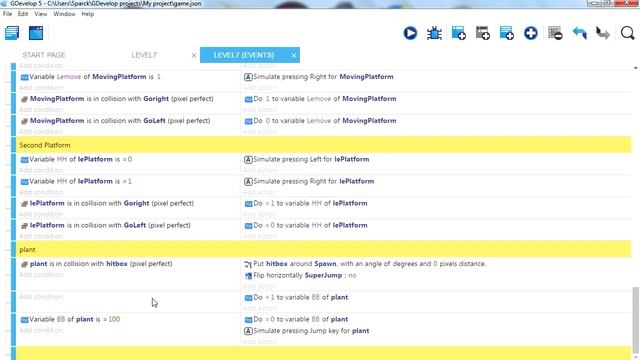This screenshot has height=360, width=640.
Task: Select action Flip horizontally SuperJump: no
Action: coord(300,276)
